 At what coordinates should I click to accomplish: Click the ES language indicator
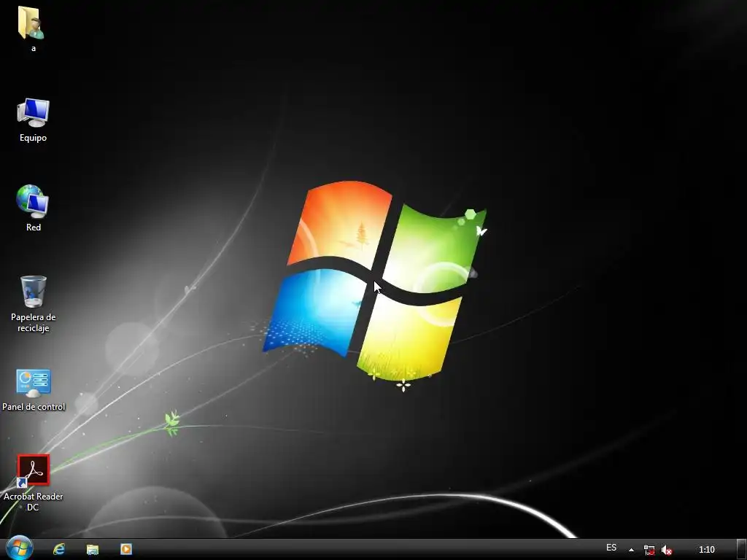click(611, 548)
